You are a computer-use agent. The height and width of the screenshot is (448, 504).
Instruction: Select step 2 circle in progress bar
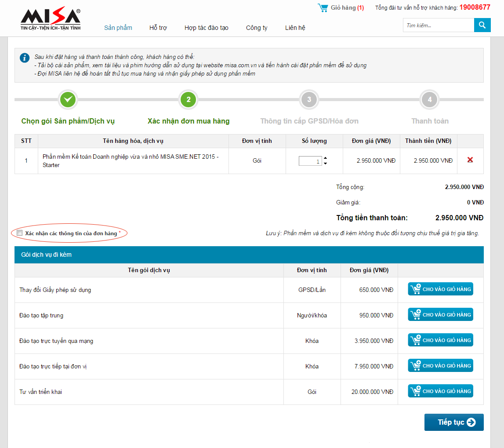point(189,99)
